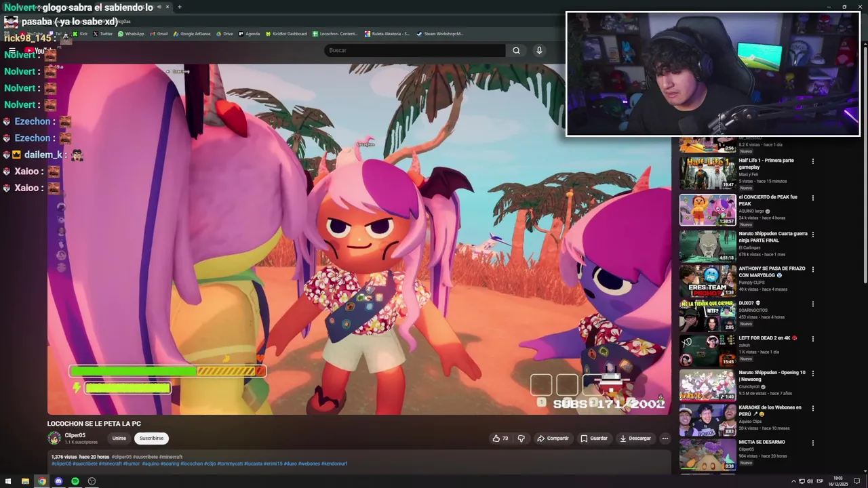Open the Cliper05 channel avatar
The image size is (868, 488).
(54, 439)
